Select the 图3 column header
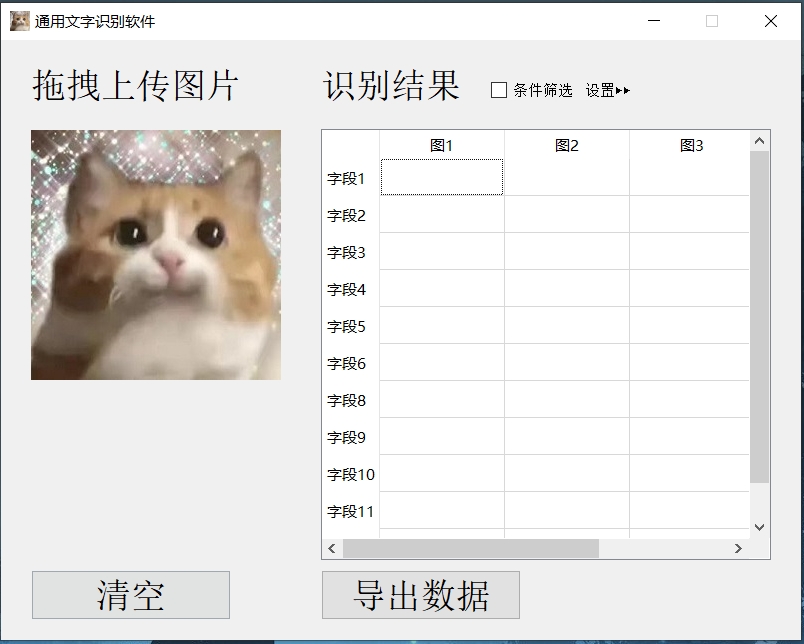804x644 pixels. coord(690,144)
